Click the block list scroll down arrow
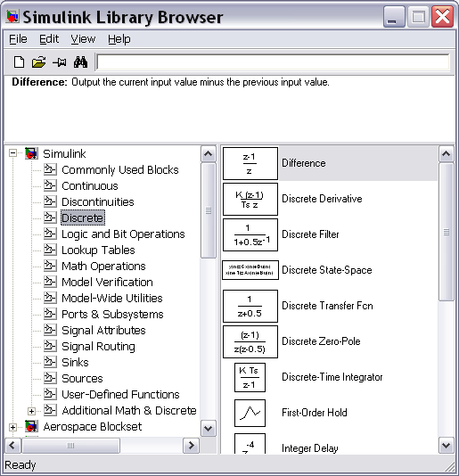Screen dimensions: 459x476 446,446
